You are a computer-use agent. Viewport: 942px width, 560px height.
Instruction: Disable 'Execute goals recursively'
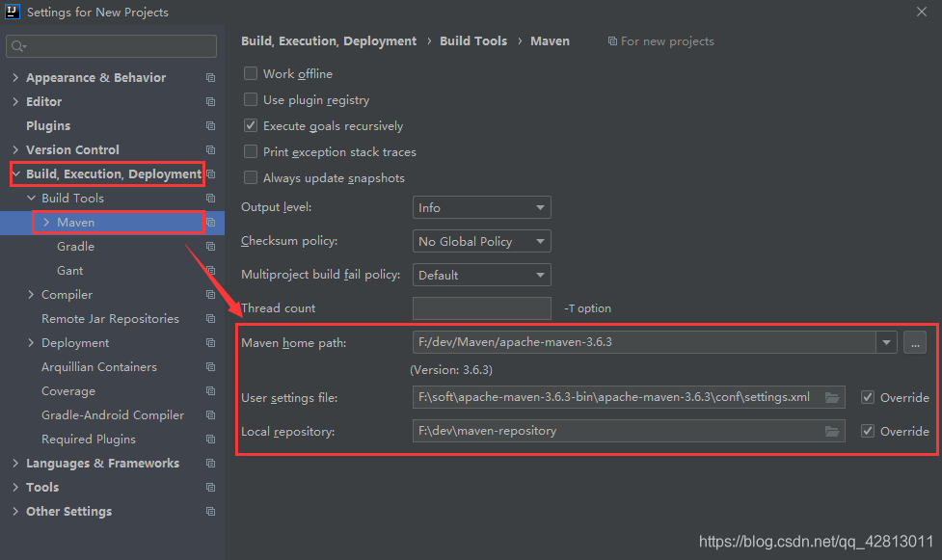[250, 125]
